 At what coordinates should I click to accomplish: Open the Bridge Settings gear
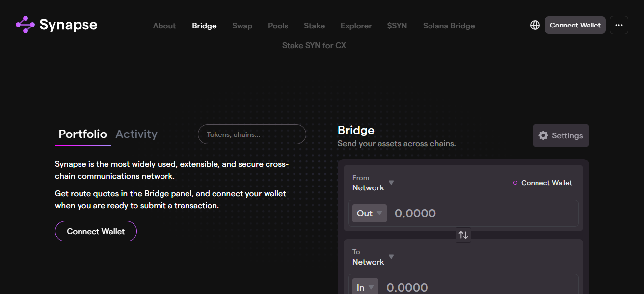point(560,135)
